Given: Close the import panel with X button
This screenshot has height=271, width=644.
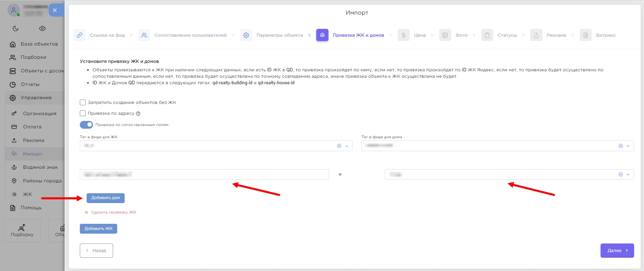Looking at the screenshot, I should point(55,10).
